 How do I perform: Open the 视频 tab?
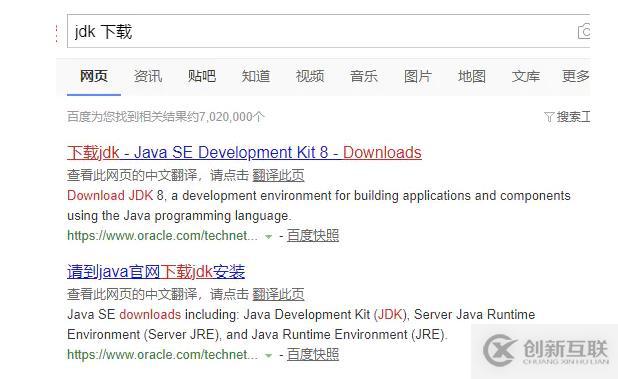(x=310, y=76)
